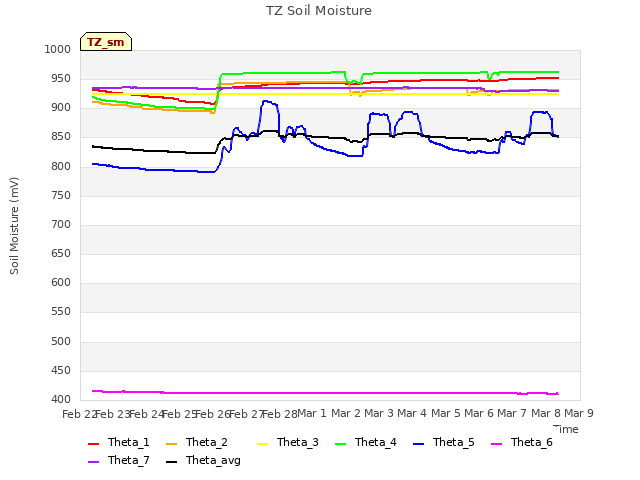Screen dimensions: 640x480
Task: Toggle the Theta_5 legend entry
Action: [x=444, y=442]
